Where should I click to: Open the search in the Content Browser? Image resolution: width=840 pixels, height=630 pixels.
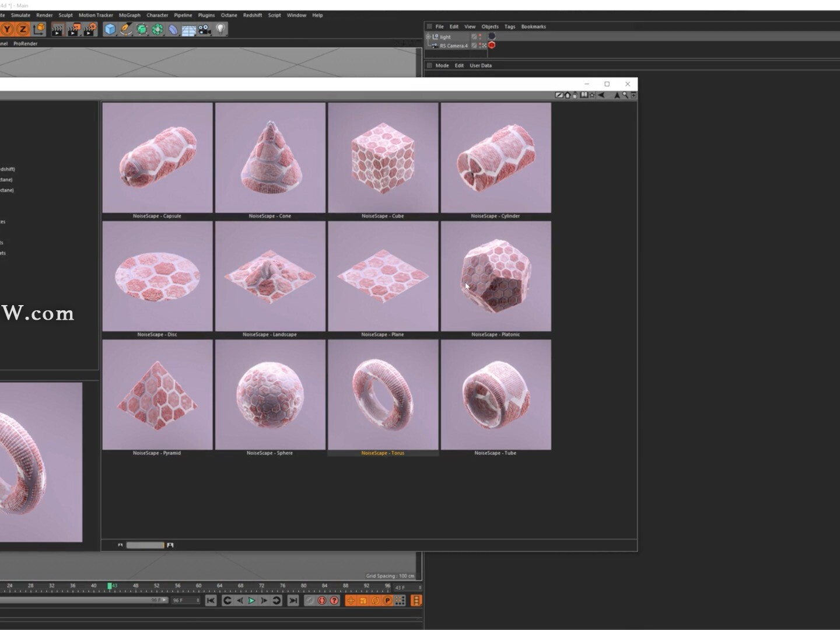click(x=625, y=94)
